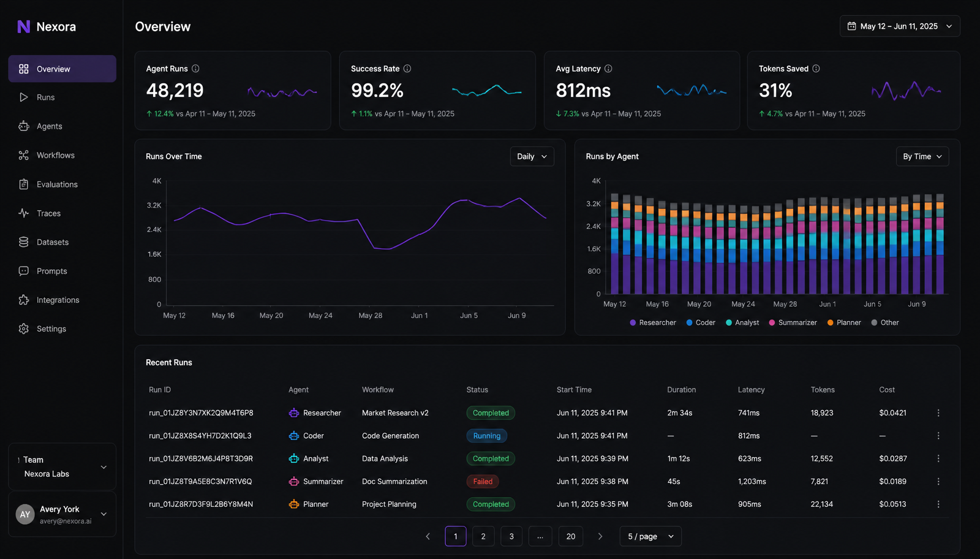Open the By Time dropdown
The image size is (980, 559).
[x=922, y=156]
